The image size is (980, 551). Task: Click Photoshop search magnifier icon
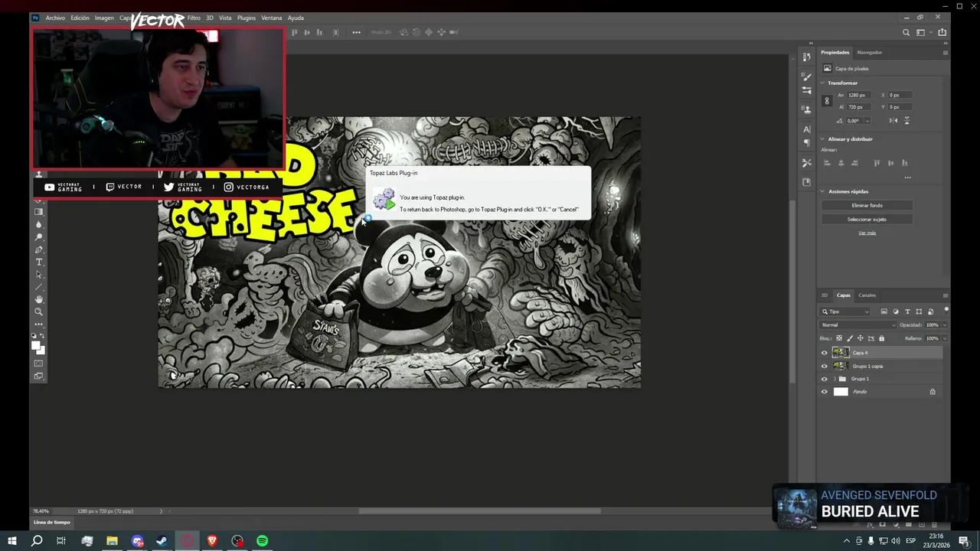pyautogui.click(x=906, y=32)
